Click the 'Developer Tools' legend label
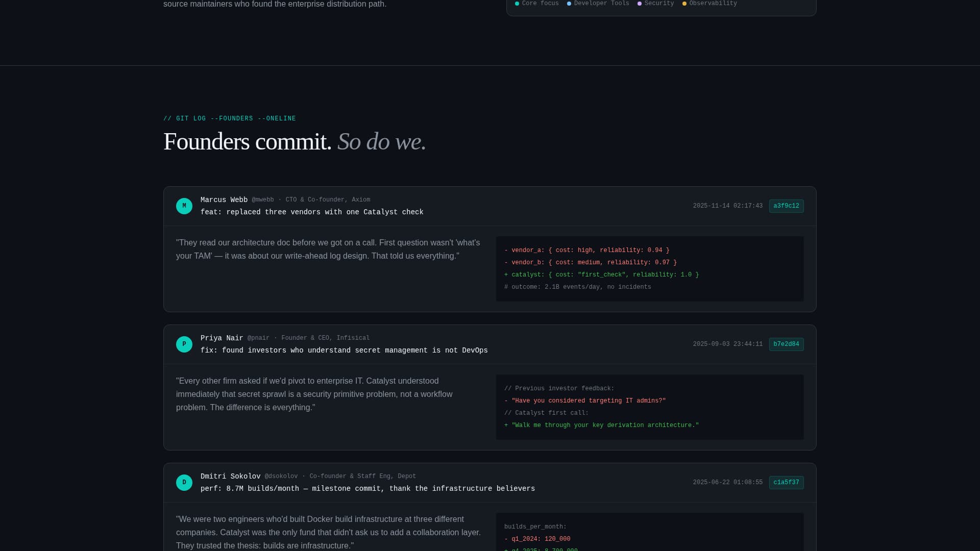The width and height of the screenshot is (980, 551). click(x=601, y=4)
